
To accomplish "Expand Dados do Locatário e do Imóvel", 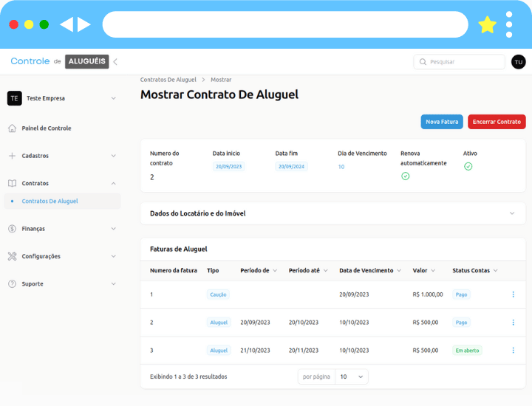I will [332, 213].
